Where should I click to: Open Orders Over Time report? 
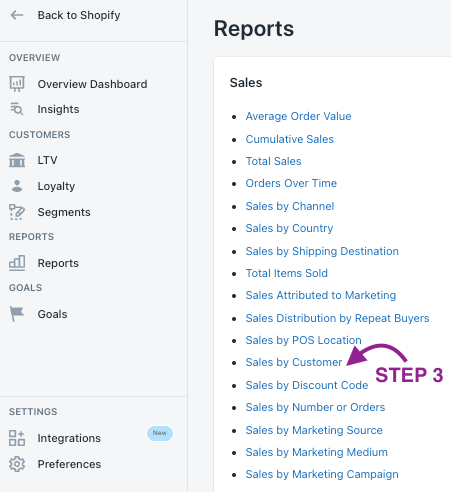click(291, 183)
